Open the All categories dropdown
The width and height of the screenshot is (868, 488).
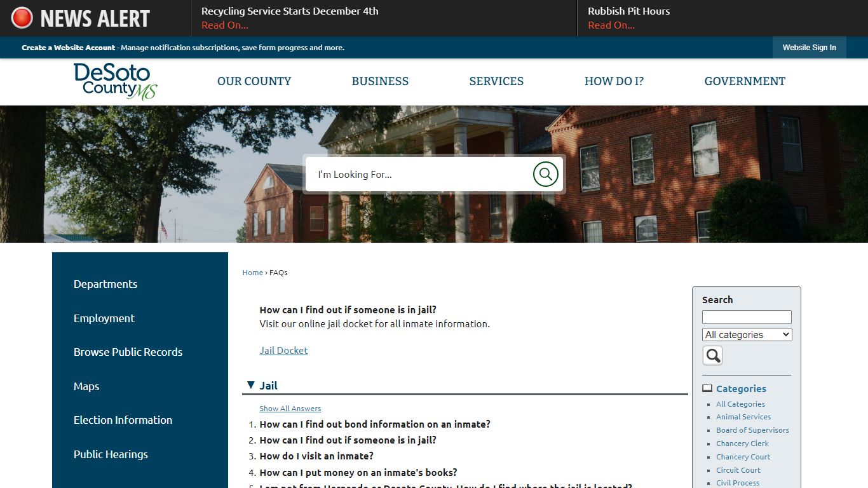coord(747,335)
